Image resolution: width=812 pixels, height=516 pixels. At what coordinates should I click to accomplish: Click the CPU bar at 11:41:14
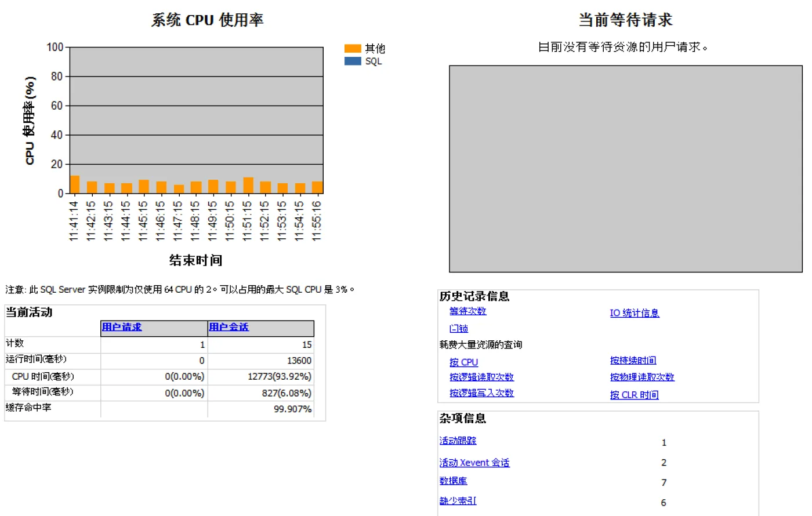(75, 184)
